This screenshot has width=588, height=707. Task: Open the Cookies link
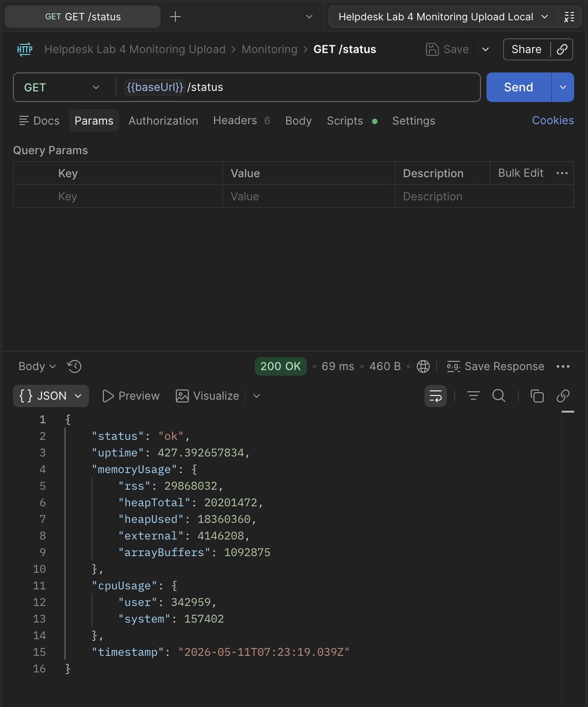(553, 120)
